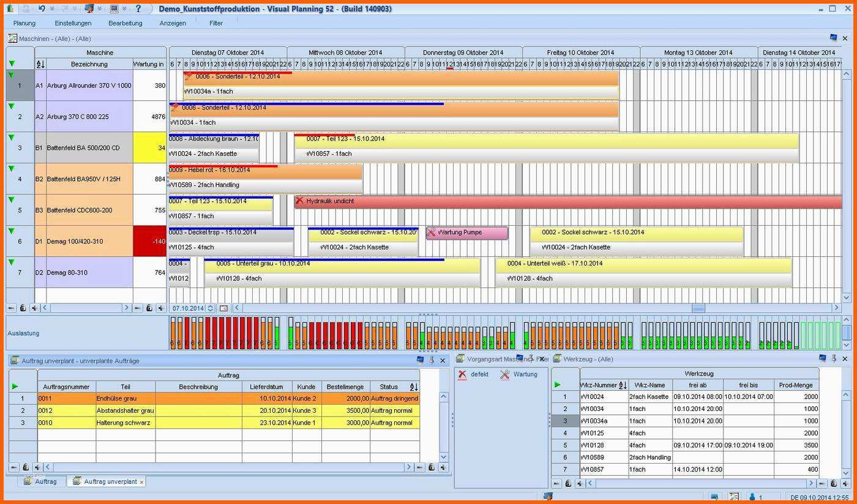857x504 pixels.
Task: Click the Gantt horizontal scrollbar thumb
Action: (698, 308)
